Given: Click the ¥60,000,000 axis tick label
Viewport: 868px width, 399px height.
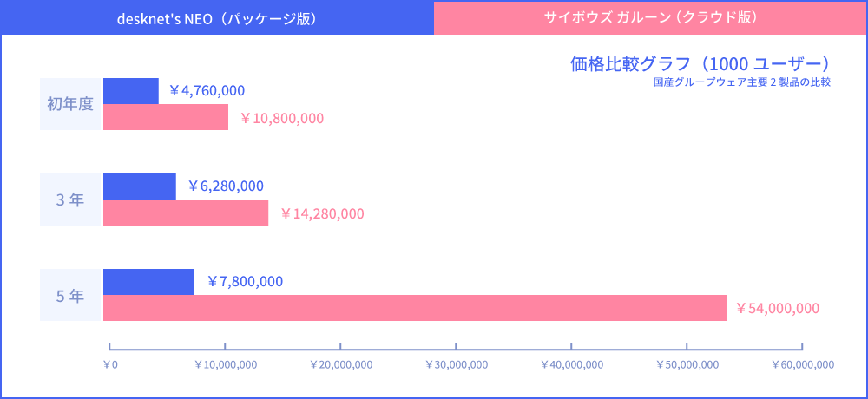Looking at the screenshot, I should tap(803, 365).
